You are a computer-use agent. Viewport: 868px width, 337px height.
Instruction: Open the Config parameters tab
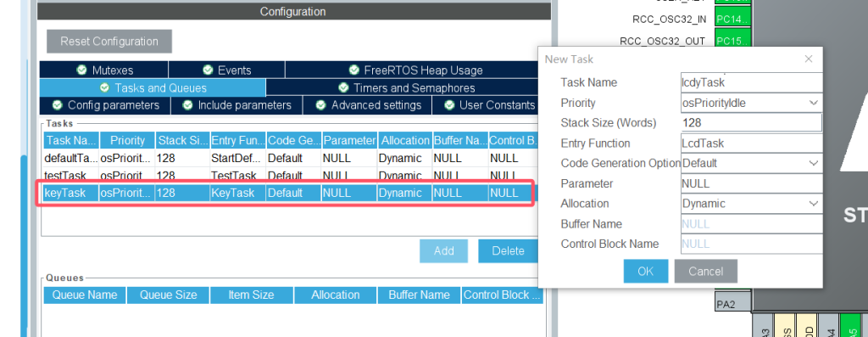(x=105, y=105)
